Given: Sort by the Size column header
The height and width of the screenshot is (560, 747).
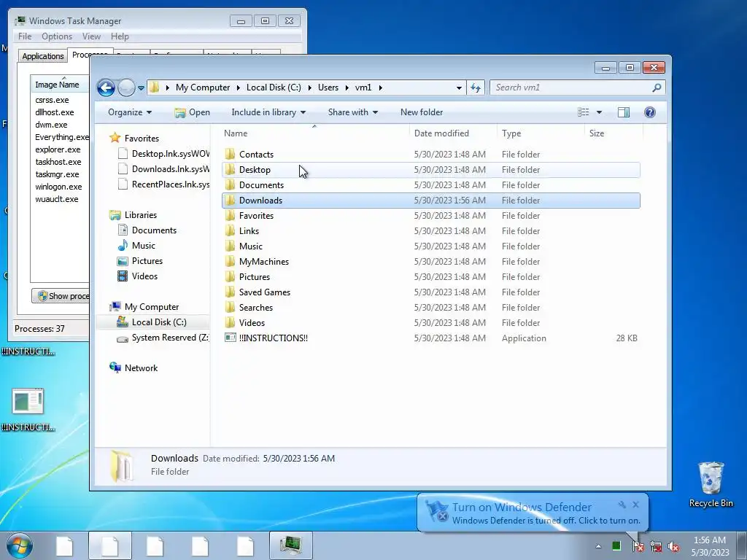Looking at the screenshot, I should [614, 133].
